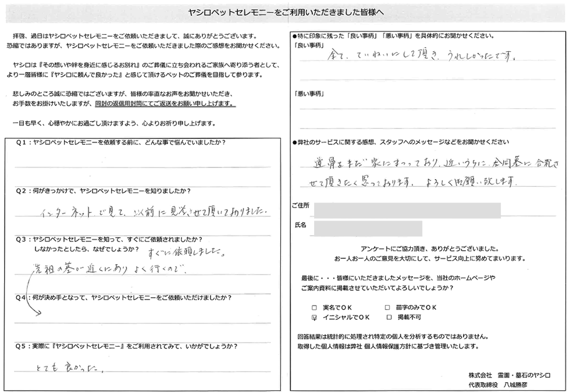Click the 「良い事柄」 label
The image size is (570, 392).
point(309,45)
